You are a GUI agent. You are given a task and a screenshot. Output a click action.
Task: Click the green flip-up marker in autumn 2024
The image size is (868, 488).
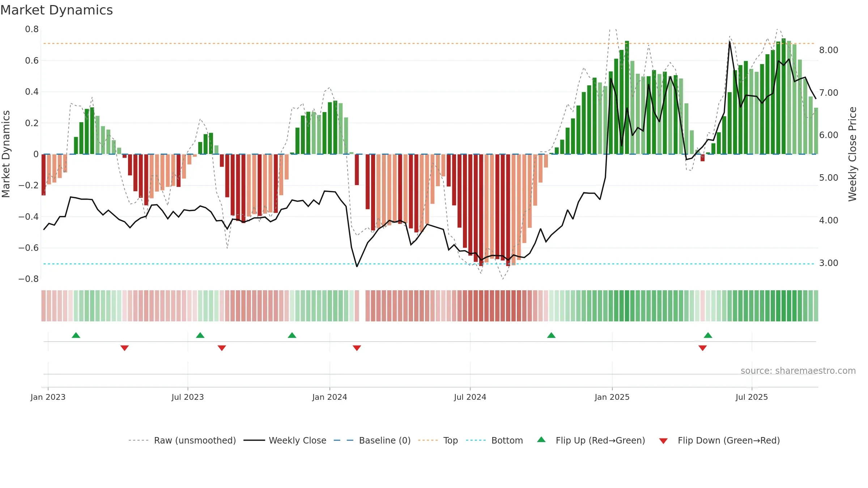click(x=552, y=335)
